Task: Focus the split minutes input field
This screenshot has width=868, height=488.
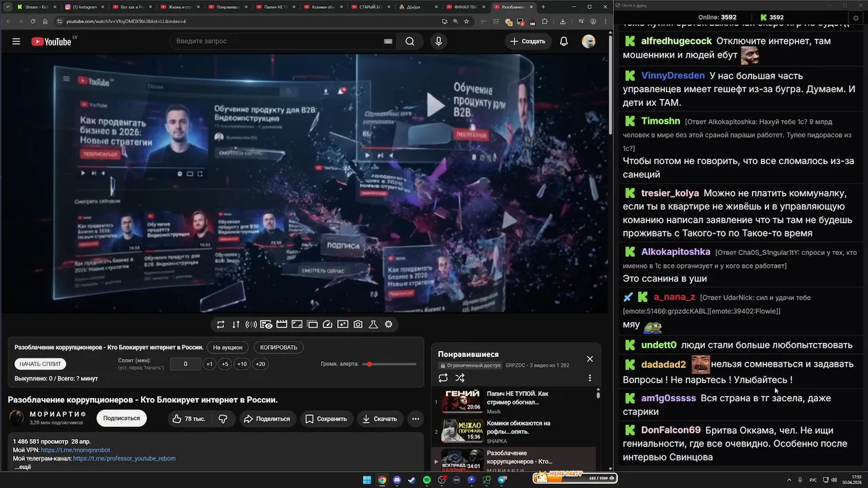Action: 186,364
